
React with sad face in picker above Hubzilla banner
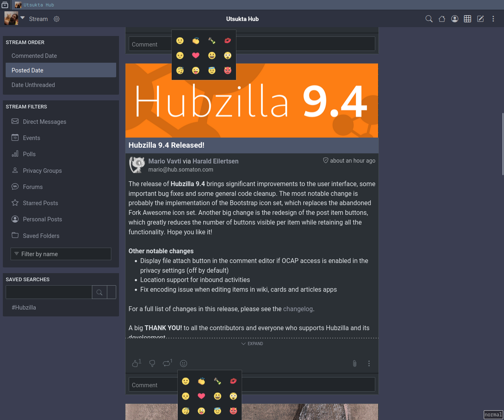(x=180, y=55)
